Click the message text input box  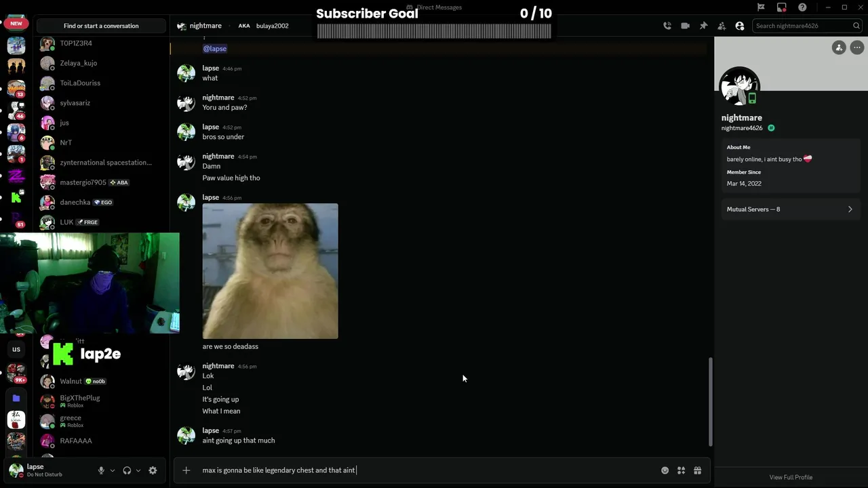click(x=427, y=470)
